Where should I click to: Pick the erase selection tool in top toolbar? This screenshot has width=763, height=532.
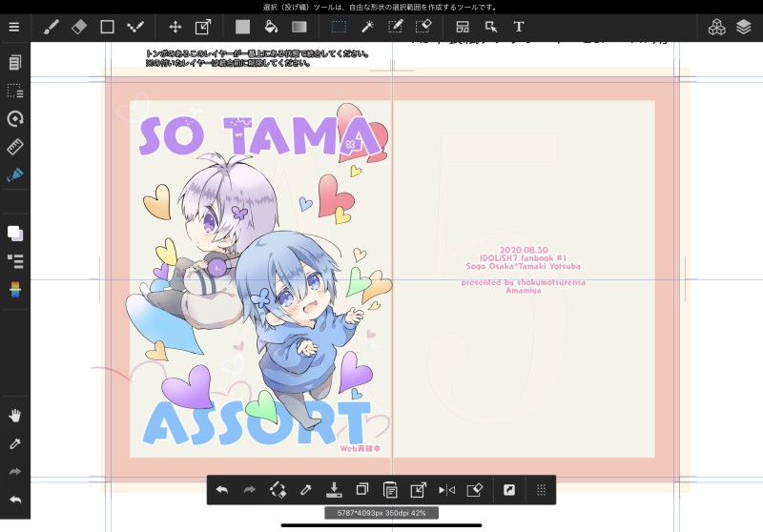pyautogui.click(x=423, y=27)
